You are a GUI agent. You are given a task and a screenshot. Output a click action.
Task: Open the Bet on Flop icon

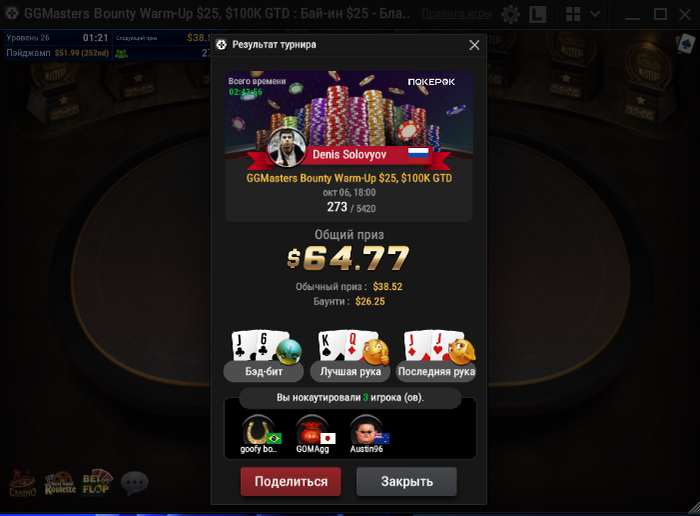tap(97, 483)
